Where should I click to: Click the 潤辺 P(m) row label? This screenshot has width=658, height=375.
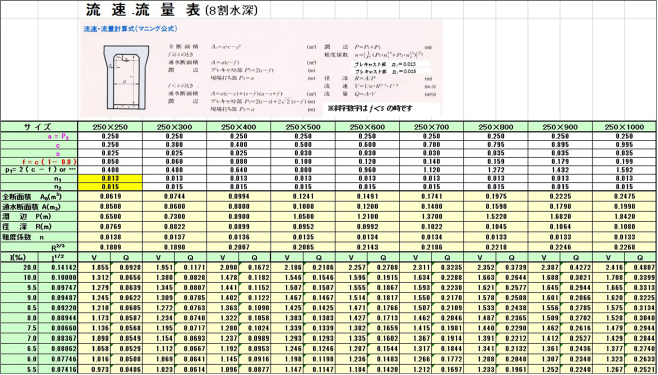tap(39, 216)
